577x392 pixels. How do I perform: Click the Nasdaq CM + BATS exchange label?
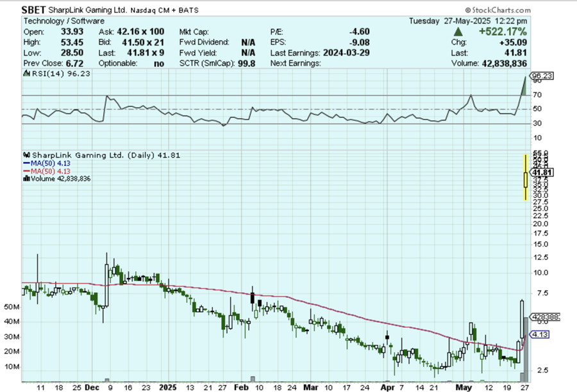[165, 11]
